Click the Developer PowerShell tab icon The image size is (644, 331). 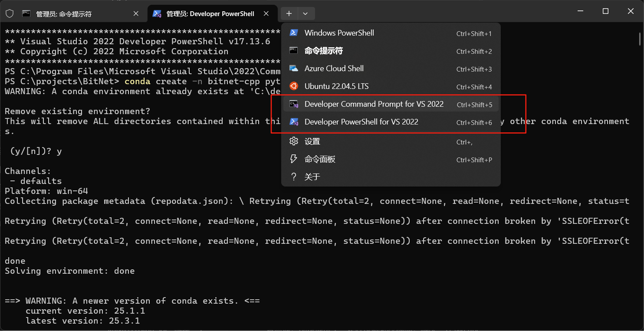pos(157,13)
